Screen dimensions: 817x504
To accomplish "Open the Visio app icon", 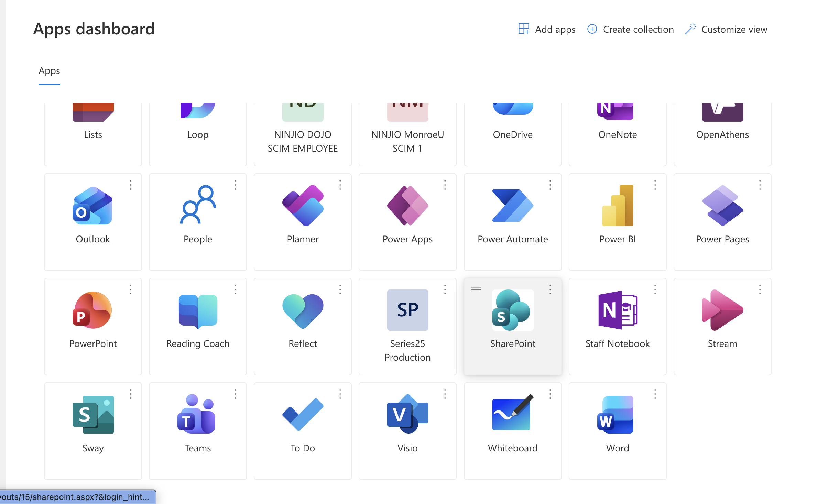I will [407, 414].
